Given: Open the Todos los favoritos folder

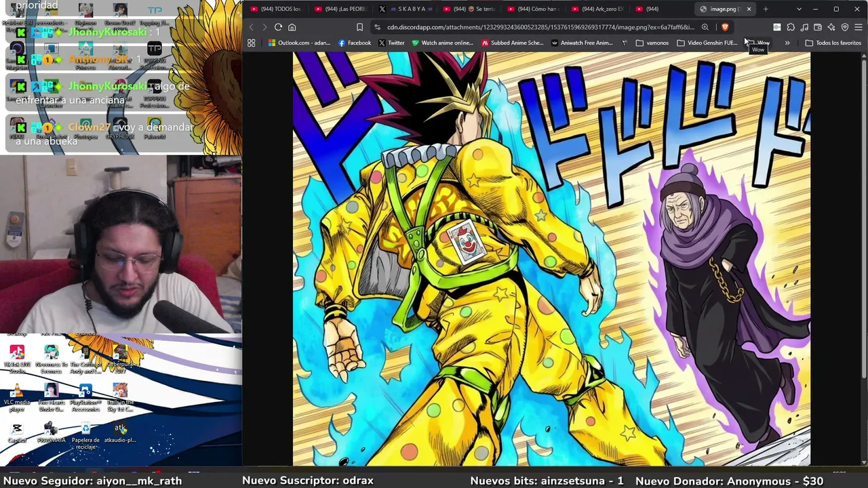Looking at the screenshot, I should (x=833, y=43).
